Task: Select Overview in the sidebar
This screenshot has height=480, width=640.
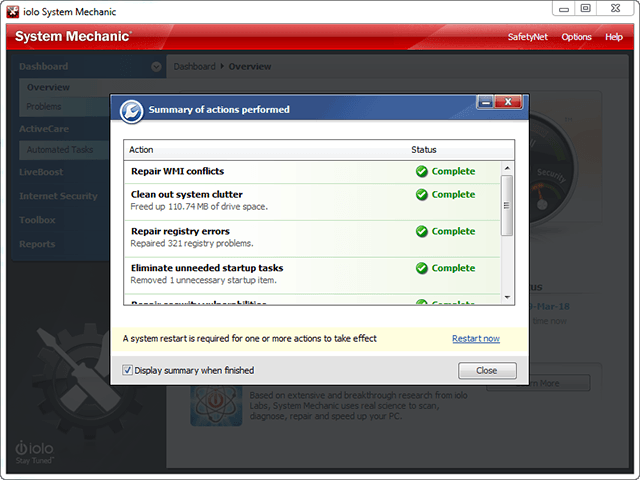Action: pyautogui.click(x=48, y=87)
